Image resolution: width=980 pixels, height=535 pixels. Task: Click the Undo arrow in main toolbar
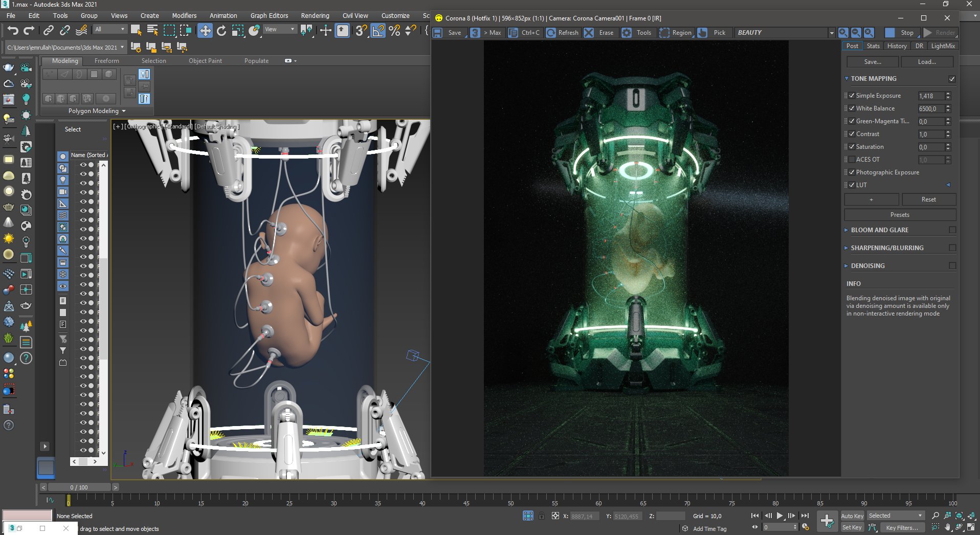13,31
